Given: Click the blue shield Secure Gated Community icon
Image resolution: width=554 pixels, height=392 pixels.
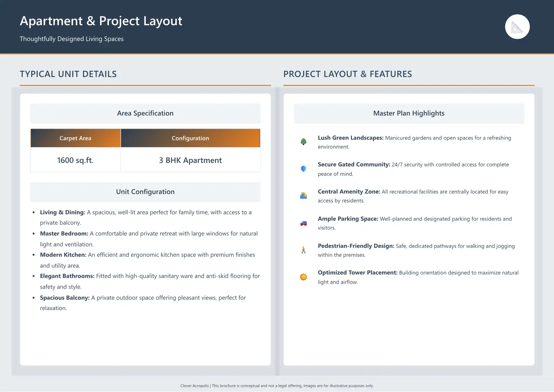Looking at the screenshot, I should [303, 169].
